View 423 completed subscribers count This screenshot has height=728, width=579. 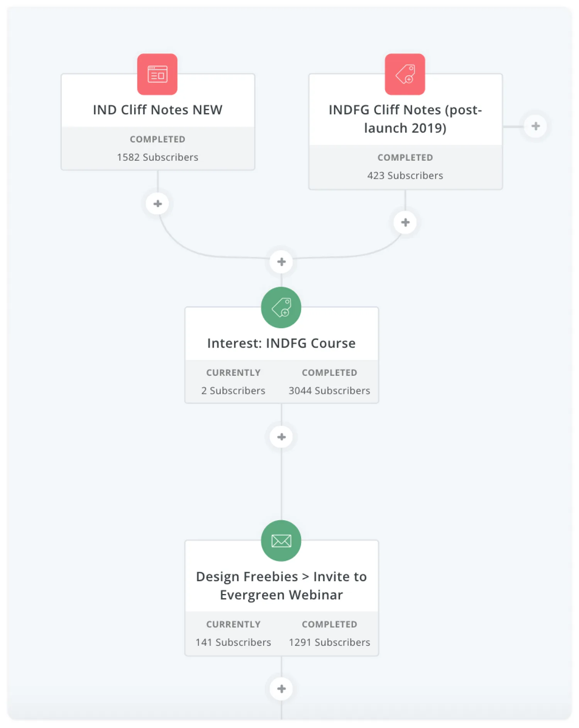(x=405, y=176)
